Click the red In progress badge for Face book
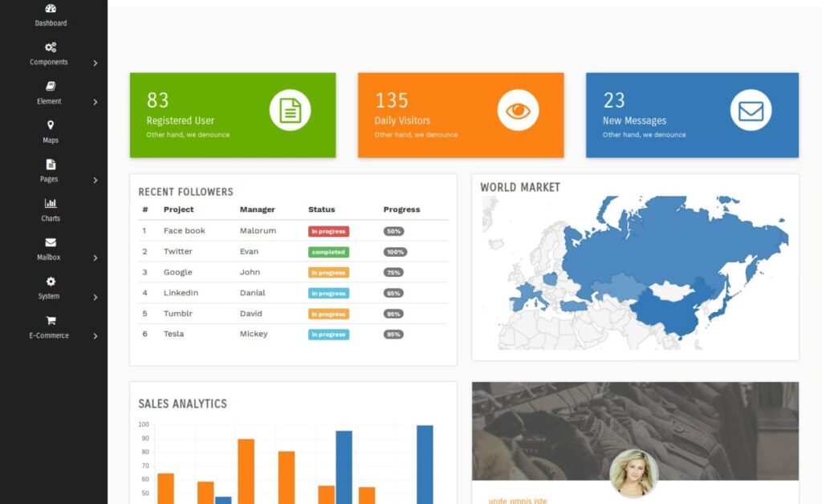Screen dimensions: 822x504 coord(328,231)
